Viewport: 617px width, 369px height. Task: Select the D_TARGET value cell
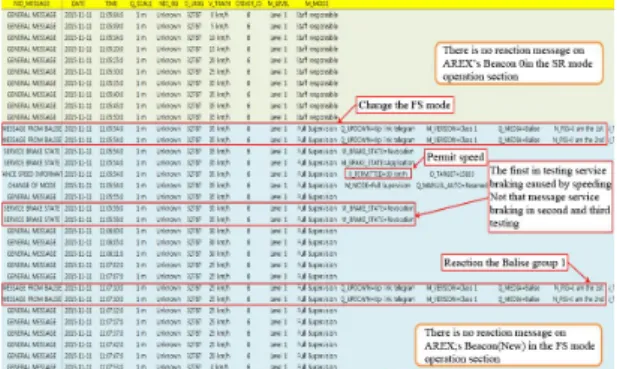click(452, 174)
